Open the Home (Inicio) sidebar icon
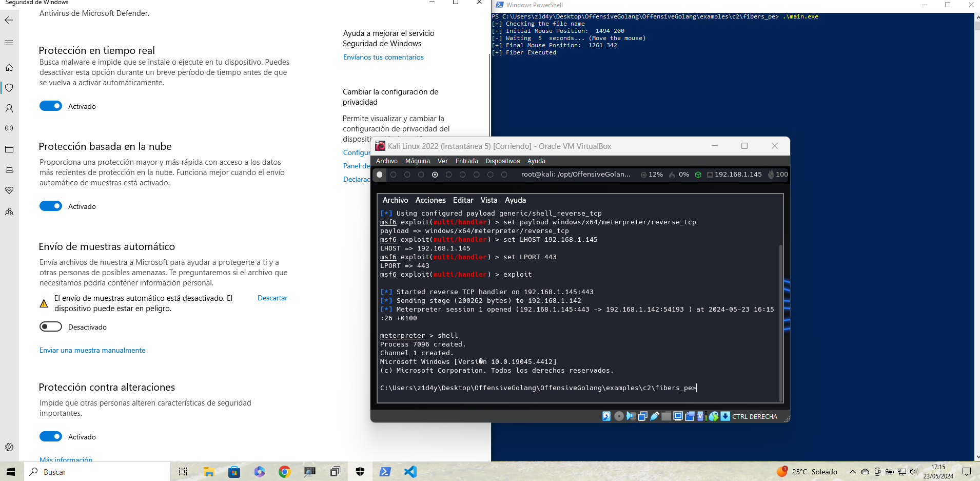 [9, 67]
